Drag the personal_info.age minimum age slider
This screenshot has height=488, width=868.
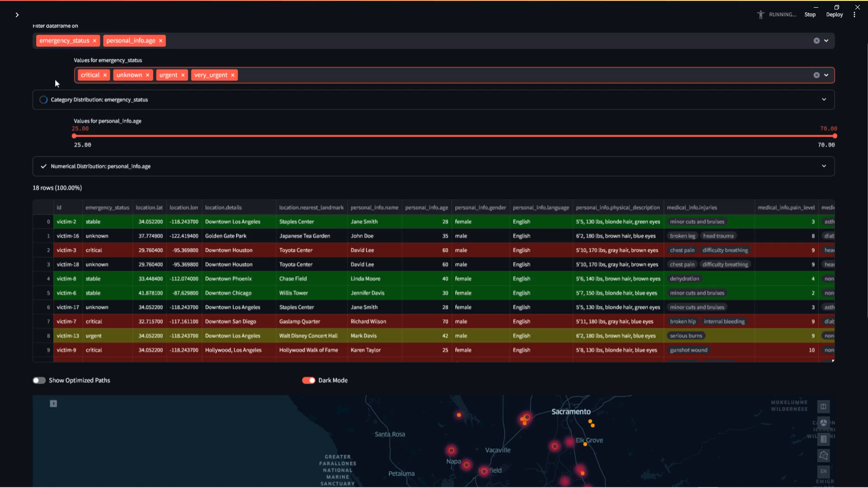pos(75,135)
